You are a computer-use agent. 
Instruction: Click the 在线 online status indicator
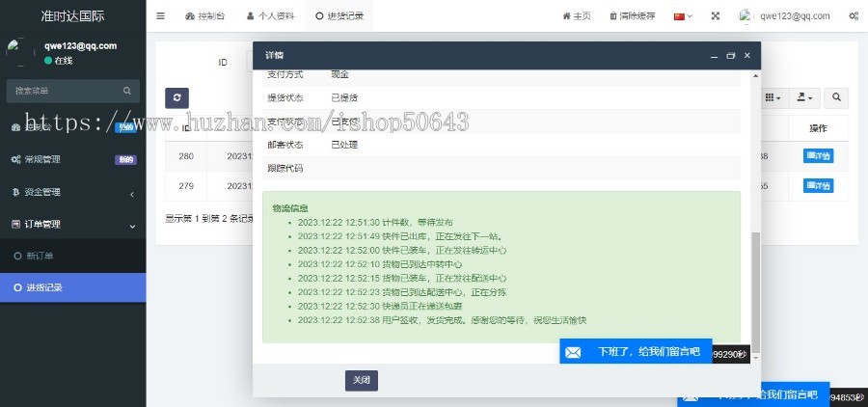pyautogui.click(x=58, y=61)
